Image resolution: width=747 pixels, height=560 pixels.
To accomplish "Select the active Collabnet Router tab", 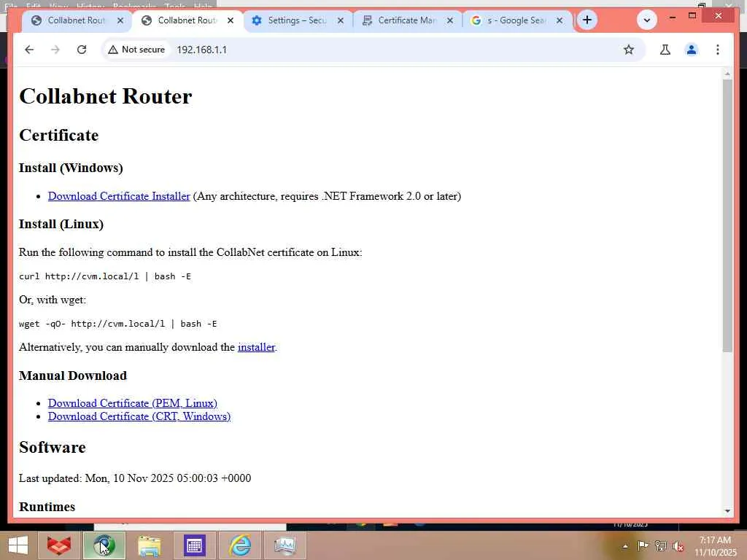I will (x=187, y=20).
